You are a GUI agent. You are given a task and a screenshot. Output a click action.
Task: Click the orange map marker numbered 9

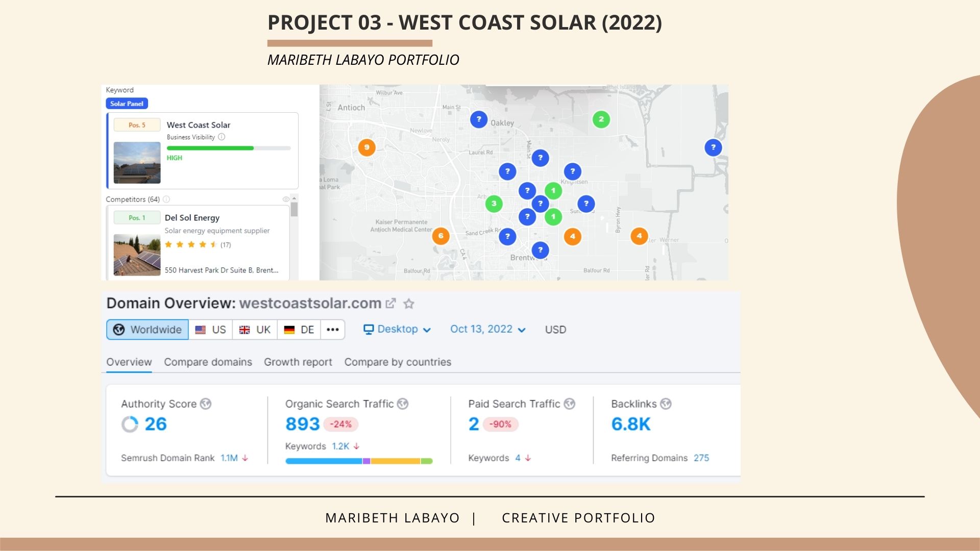click(366, 147)
